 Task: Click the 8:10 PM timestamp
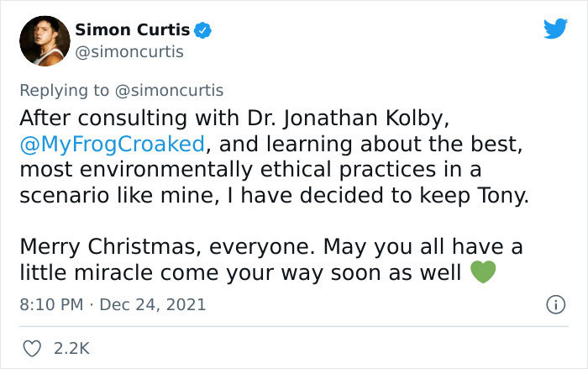(x=50, y=303)
